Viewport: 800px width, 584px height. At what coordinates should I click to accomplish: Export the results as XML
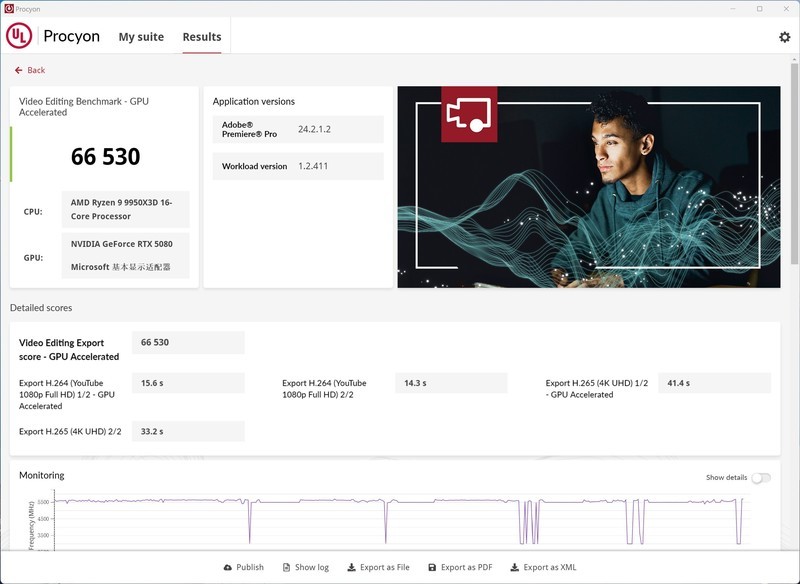pyautogui.click(x=543, y=566)
